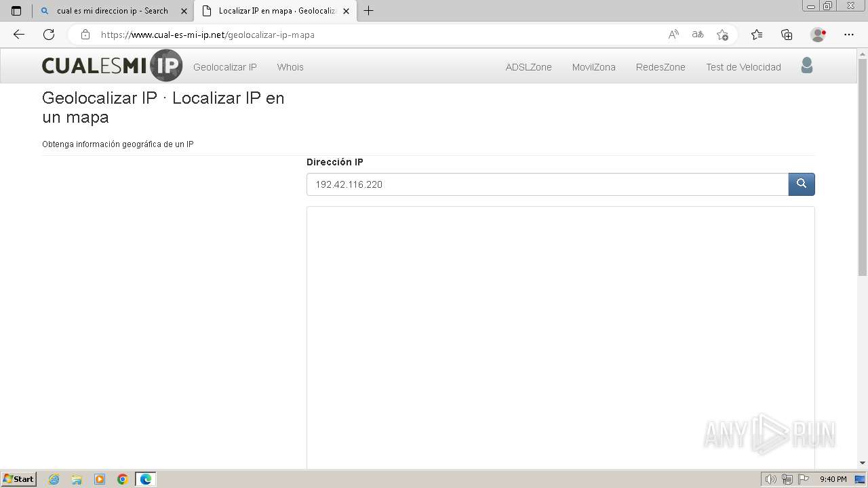Open the user account icon in site header
The width and height of the screenshot is (868, 488).
pyautogui.click(x=807, y=66)
